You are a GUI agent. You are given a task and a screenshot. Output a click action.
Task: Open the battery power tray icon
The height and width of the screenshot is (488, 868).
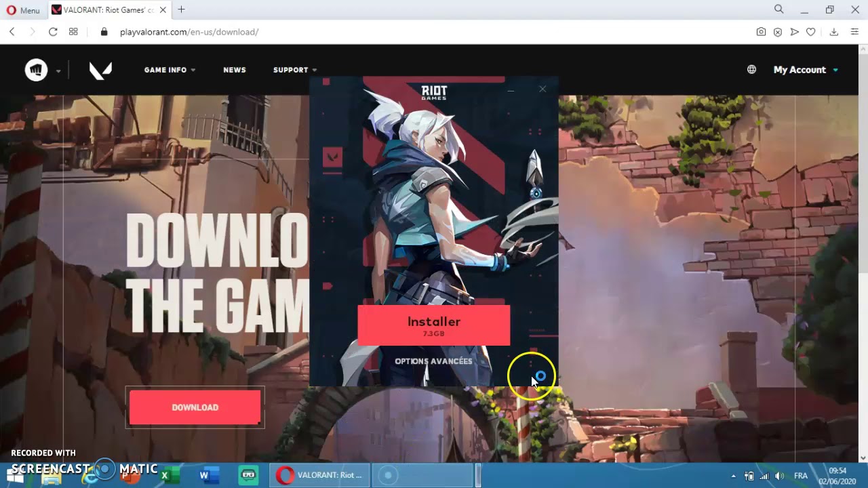(x=749, y=476)
